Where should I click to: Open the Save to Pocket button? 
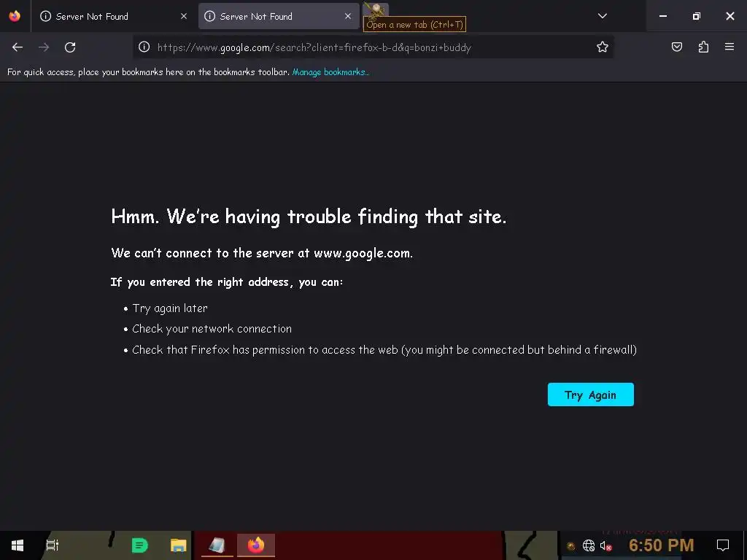[x=676, y=47]
